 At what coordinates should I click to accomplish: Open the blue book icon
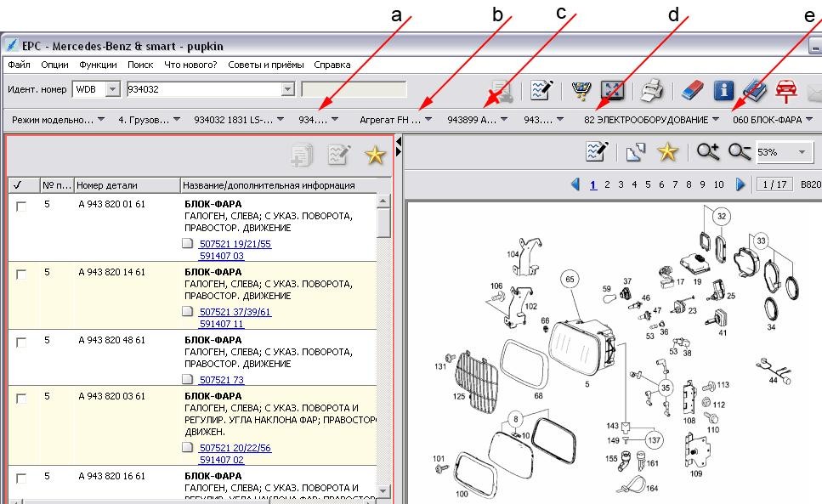pos(755,90)
